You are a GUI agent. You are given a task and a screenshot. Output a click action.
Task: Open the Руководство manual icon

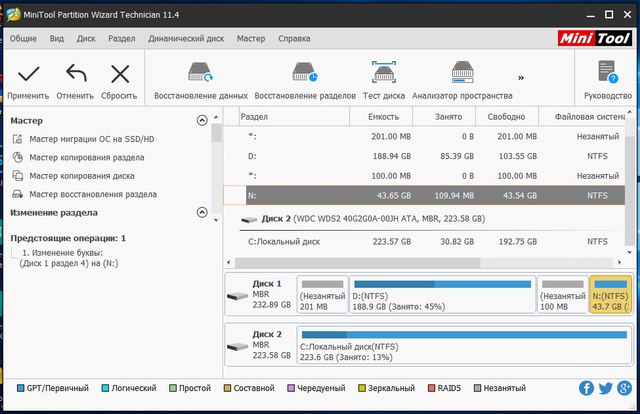tap(608, 72)
